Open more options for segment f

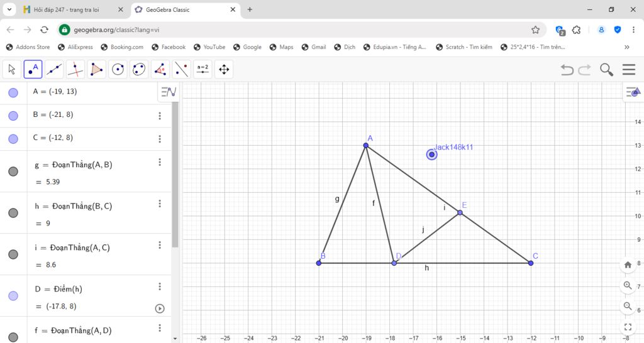click(160, 328)
